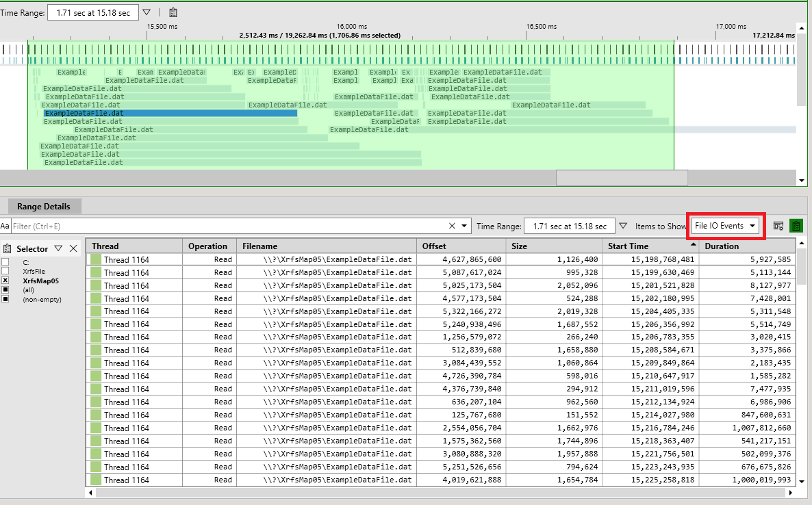The height and width of the screenshot is (505, 812).
Task: Open the filter options dropdown arrow
Action: pyautogui.click(x=464, y=226)
